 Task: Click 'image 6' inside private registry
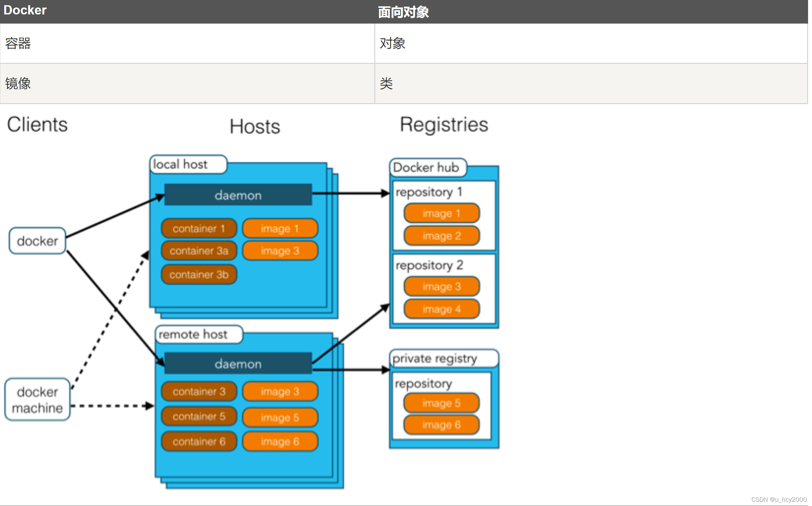[442, 425]
